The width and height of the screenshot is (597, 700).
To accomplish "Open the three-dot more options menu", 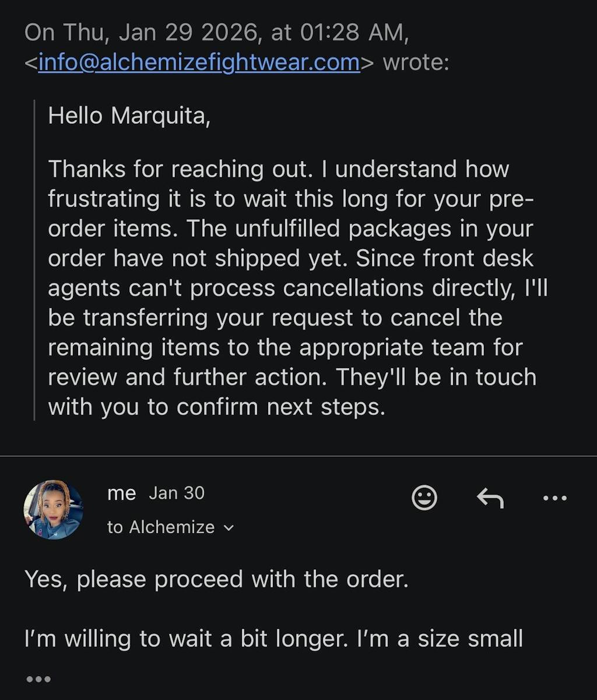I will [x=554, y=498].
